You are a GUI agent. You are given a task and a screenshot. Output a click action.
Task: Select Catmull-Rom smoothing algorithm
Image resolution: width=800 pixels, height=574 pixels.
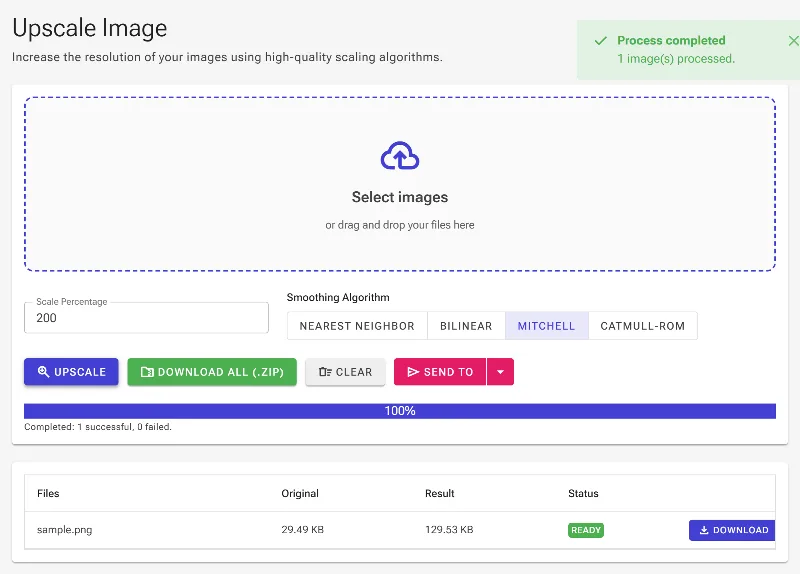tap(642, 326)
